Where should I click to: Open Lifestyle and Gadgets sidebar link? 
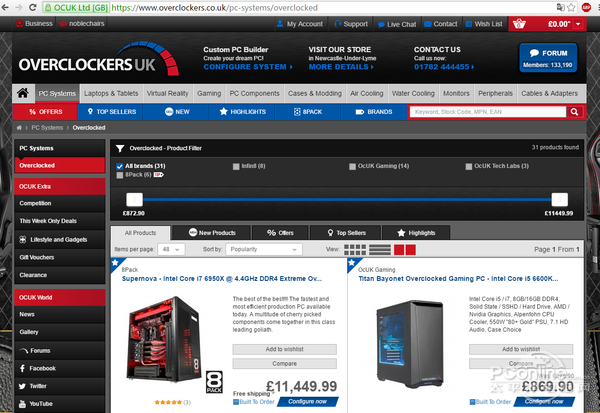point(60,240)
